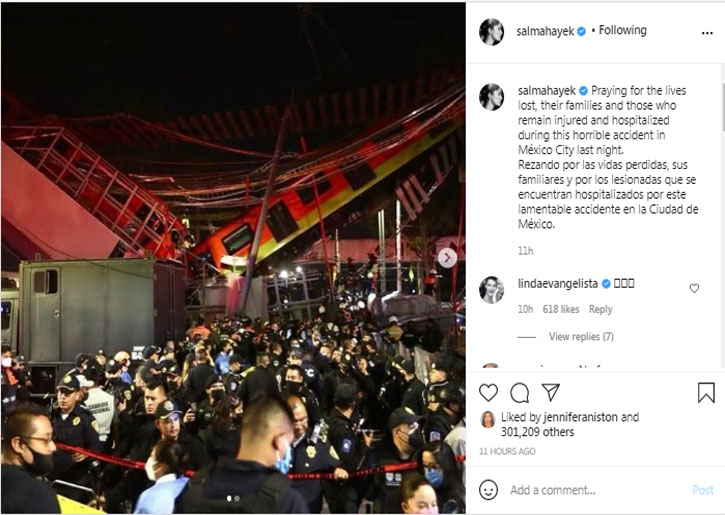Click the comments panel scrollbar
Screen dimensions: 725x515
pyautogui.click(x=722, y=108)
